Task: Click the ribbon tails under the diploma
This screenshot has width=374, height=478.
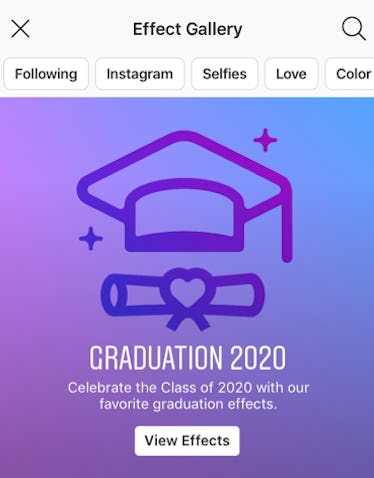Action: tap(188, 320)
